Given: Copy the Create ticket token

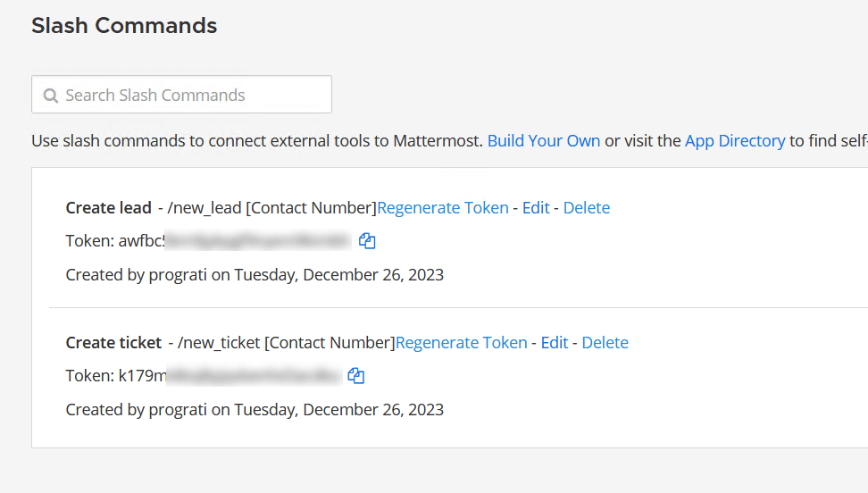Looking at the screenshot, I should 355,376.
